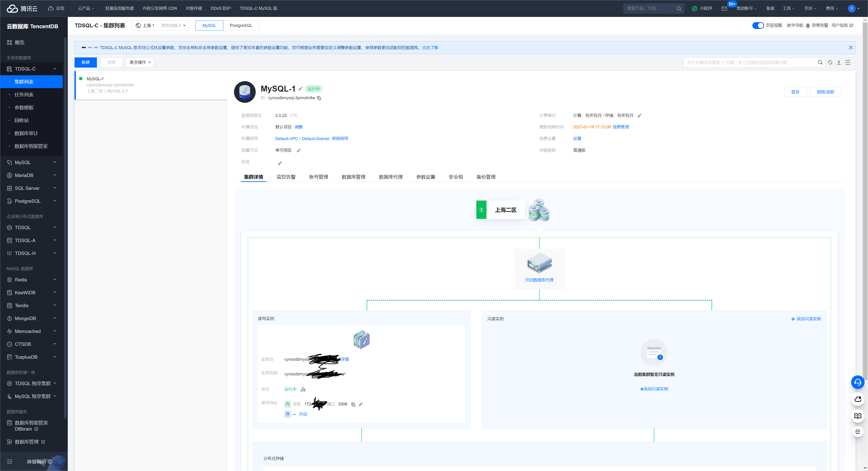Click the refresh list icon
This screenshot has width=868, height=471.
coord(830,62)
